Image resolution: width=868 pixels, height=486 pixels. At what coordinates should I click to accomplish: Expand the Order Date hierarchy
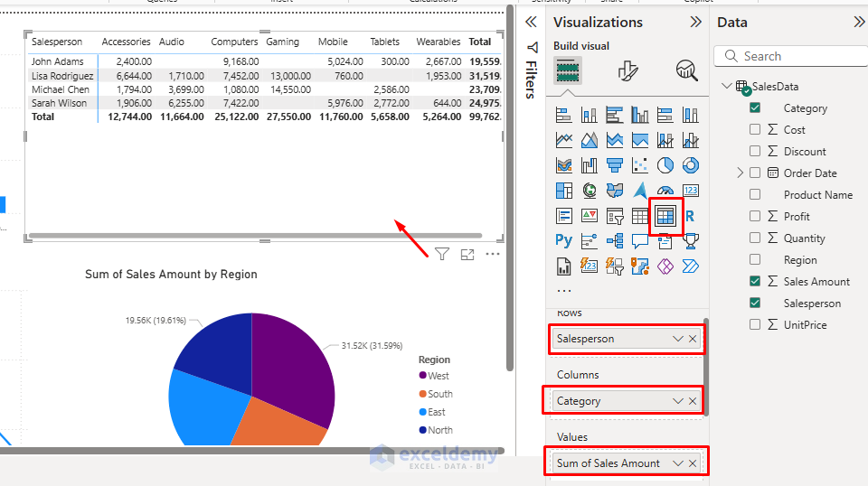741,173
